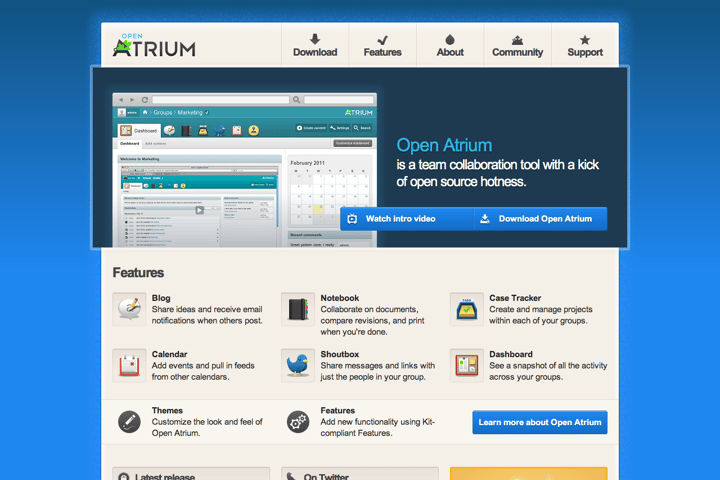Click the Blog feature icon

click(x=129, y=309)
